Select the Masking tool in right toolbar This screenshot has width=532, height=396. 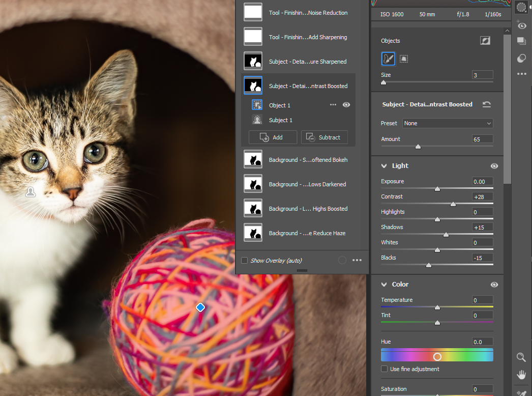[x=521, y=7]
